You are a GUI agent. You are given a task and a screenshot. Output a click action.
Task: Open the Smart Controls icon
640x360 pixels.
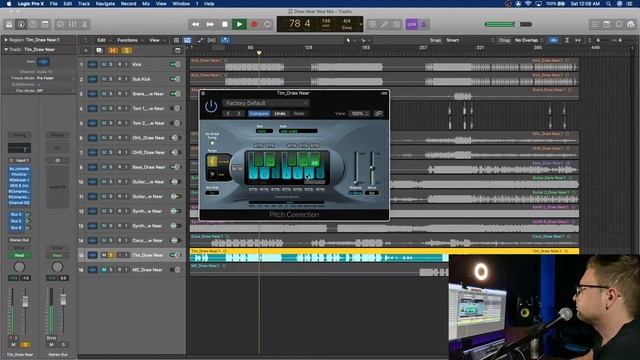click(60, 24)
